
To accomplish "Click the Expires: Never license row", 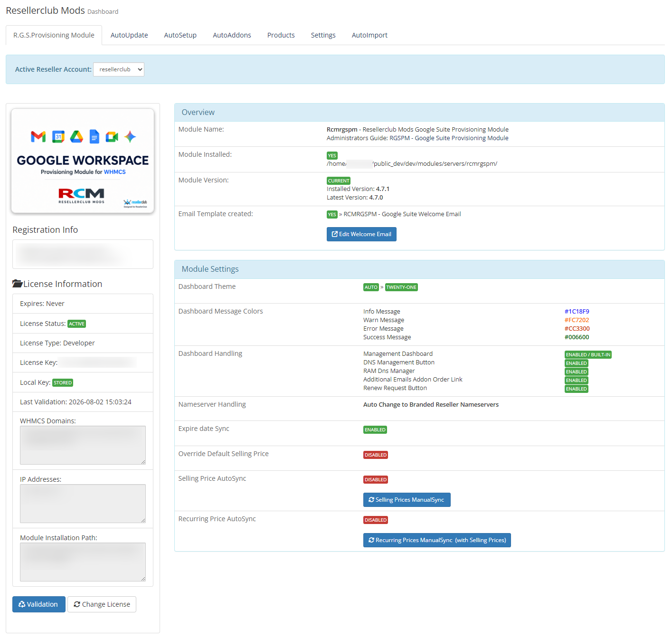I will (x=83, y=304).
